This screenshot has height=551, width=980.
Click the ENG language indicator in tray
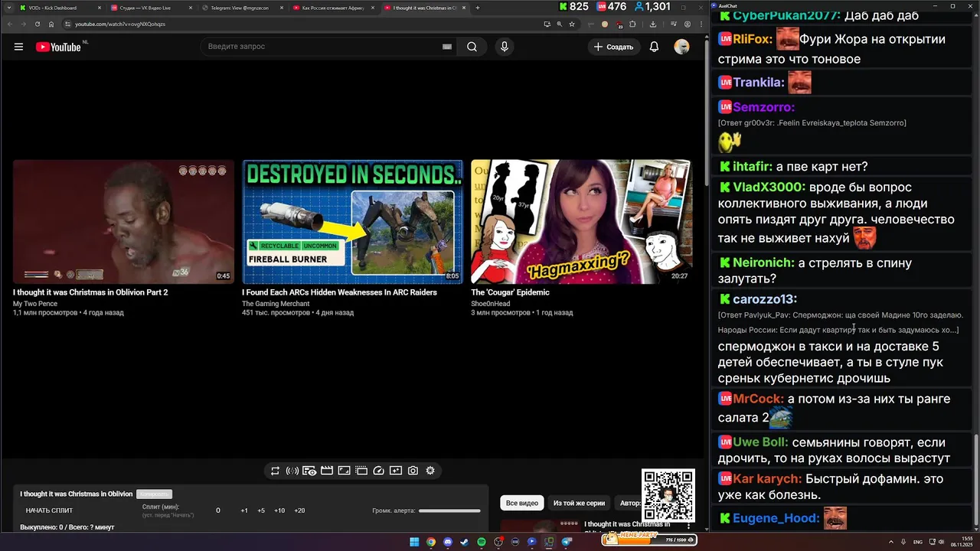[x=918, y=542]
